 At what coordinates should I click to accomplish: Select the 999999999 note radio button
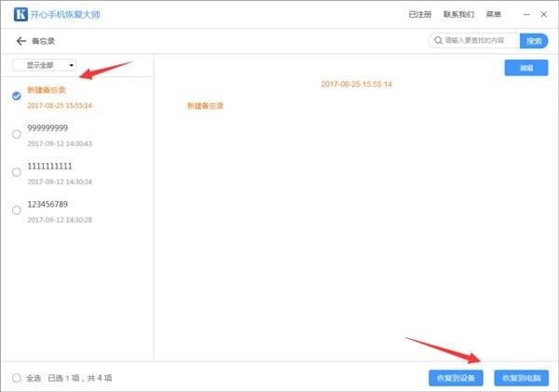coord(17,134)
